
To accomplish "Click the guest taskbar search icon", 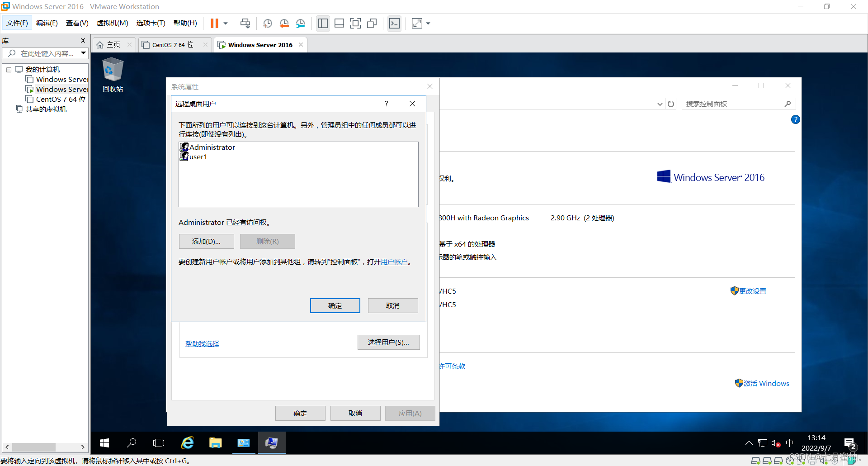I will tap(132, 443).
